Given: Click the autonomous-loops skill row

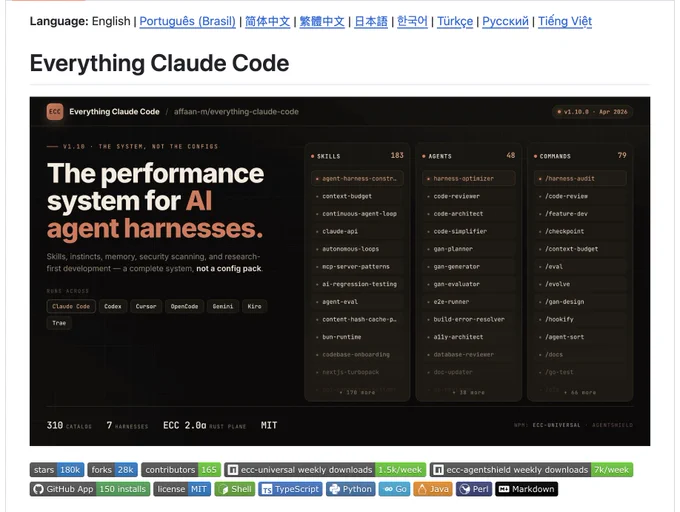Looking at the screenshot, I should (357, 249).
